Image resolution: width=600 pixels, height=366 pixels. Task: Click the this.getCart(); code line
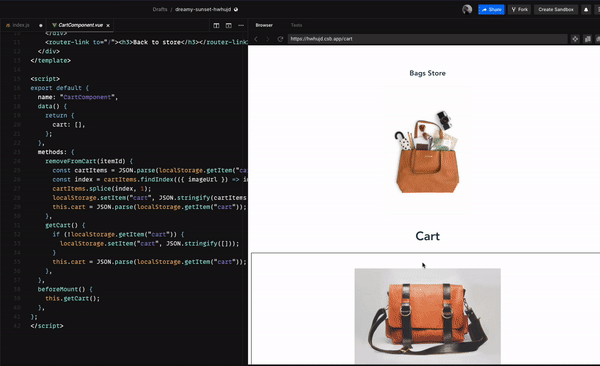72,298
